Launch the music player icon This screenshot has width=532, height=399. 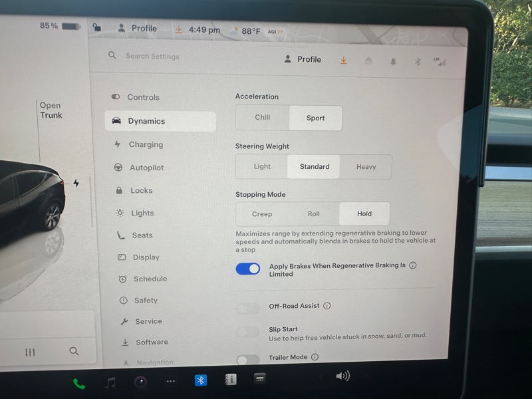coord(110,382)
